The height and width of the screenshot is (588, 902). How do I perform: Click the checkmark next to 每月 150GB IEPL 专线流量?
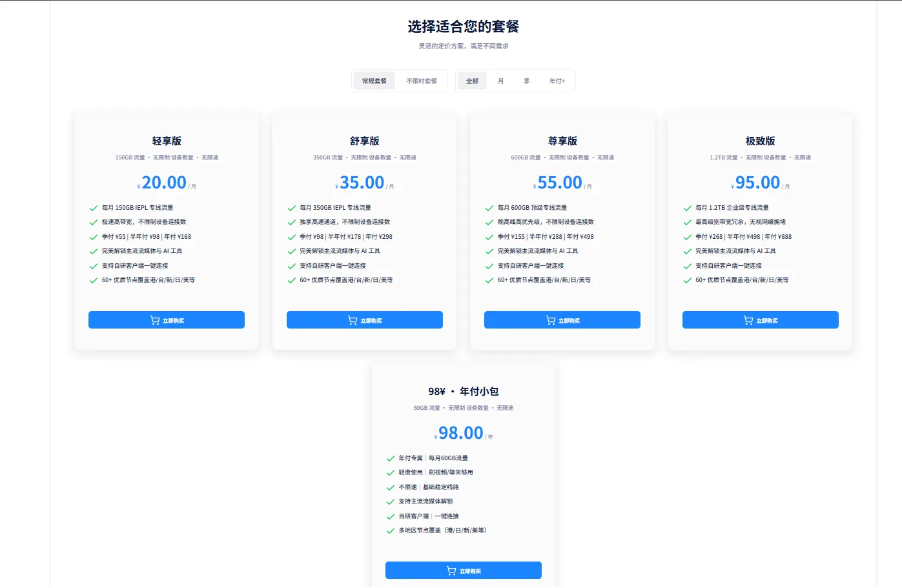pyautogui.click(x=94, y=208)
